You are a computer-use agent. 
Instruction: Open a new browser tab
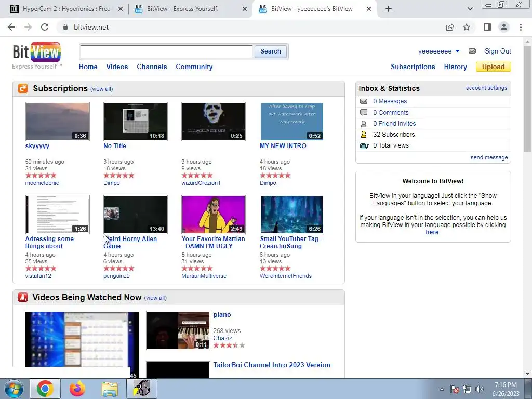point(389,9)
